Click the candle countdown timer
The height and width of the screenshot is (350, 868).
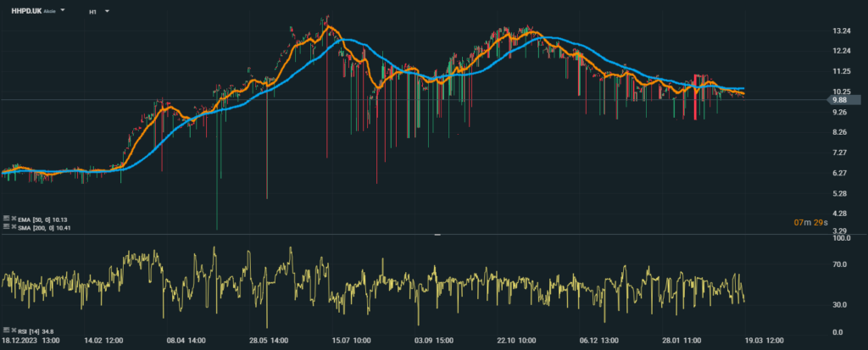click(x=807, y=222)
